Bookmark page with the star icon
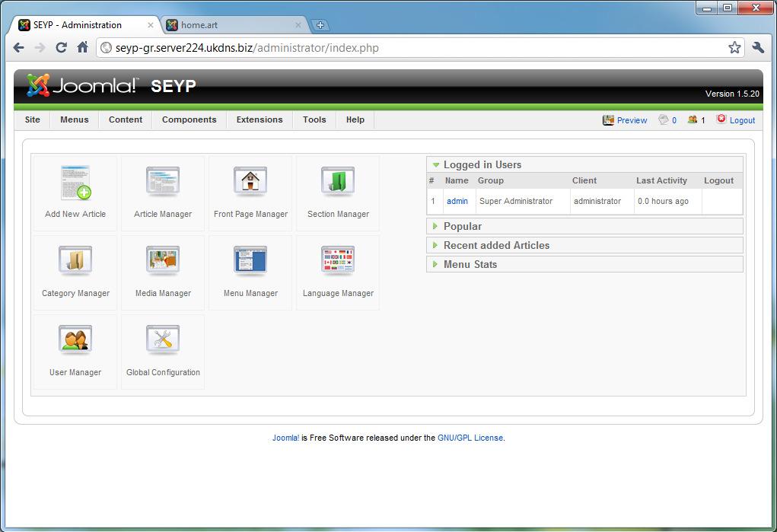The image size is (777, 532). coord(734,48)
